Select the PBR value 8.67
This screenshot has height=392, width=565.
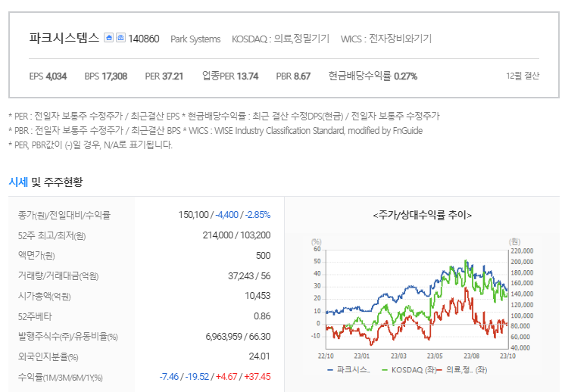point(302,76)
